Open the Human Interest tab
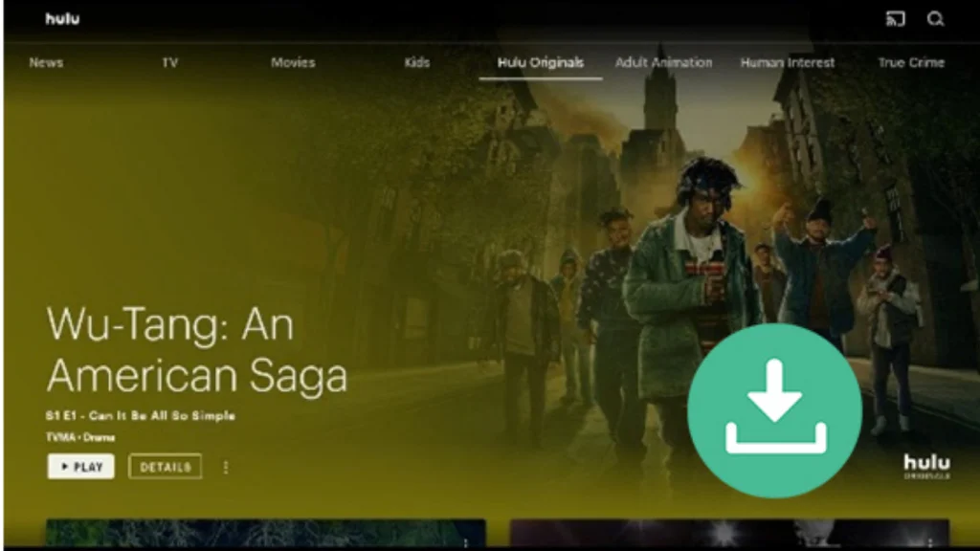 tap(788, 62)
